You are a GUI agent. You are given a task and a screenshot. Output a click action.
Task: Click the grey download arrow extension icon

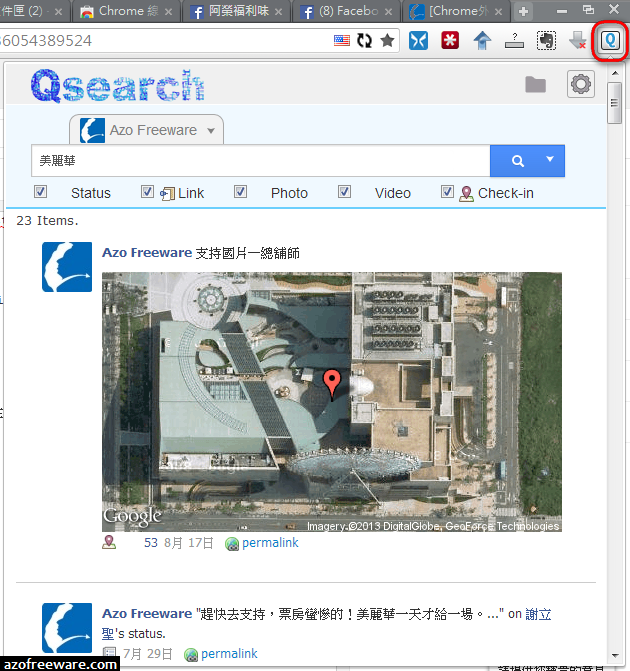coord(578,41)
